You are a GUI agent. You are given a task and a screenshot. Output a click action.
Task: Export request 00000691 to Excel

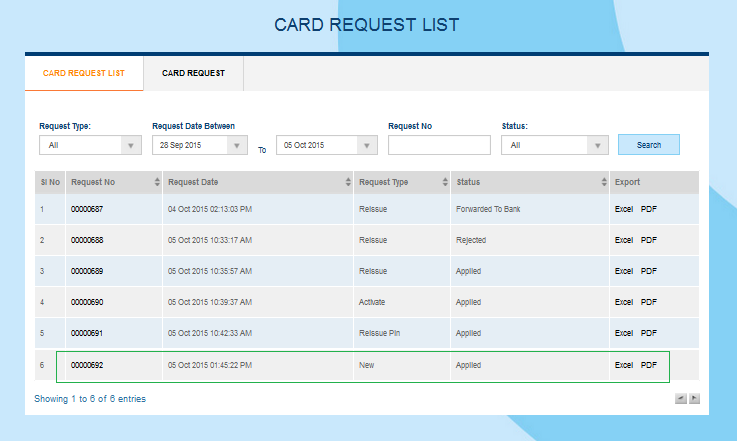pyautogui.click(x=624, y=333)
